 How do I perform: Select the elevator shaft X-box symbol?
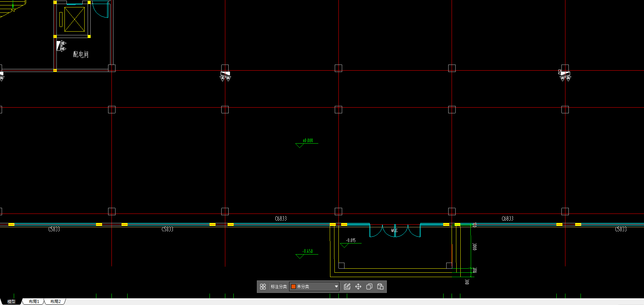point(74,20)
